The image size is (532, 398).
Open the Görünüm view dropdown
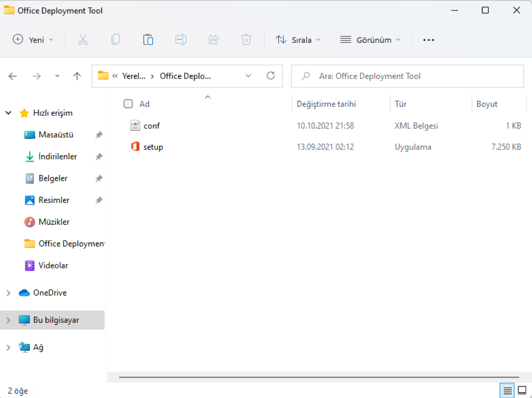tap(370, 40)
